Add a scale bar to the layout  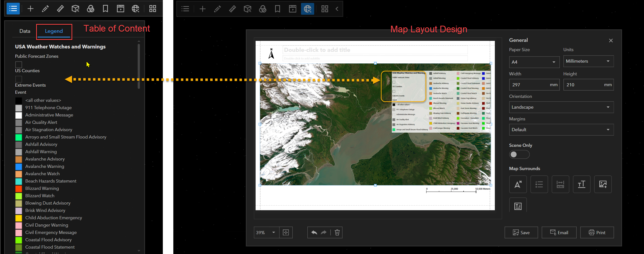point(561,184)
